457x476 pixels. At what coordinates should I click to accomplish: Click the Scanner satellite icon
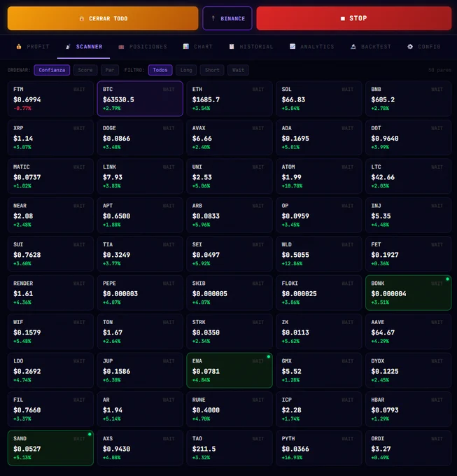click(68, 47)
